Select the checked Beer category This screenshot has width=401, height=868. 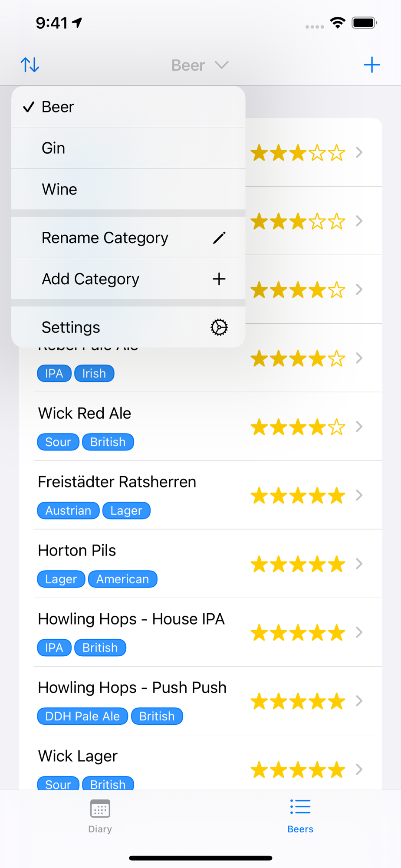pyautogui.click(x=128, y=107)
